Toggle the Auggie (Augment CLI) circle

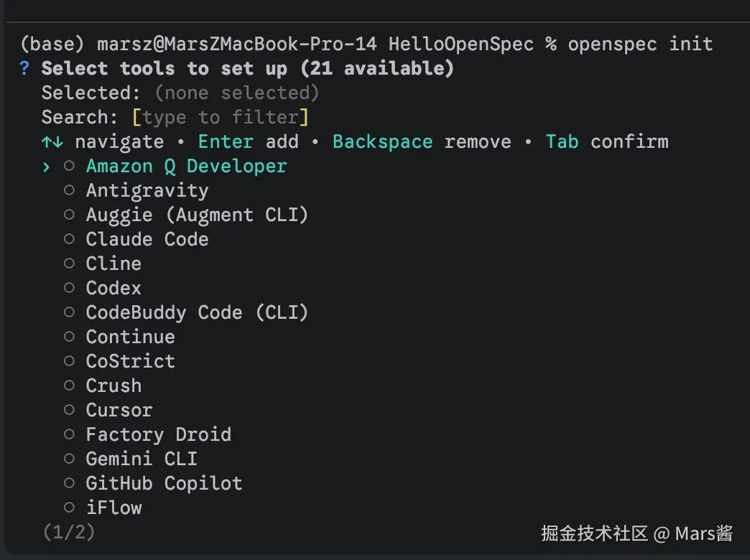pos(70,215)
